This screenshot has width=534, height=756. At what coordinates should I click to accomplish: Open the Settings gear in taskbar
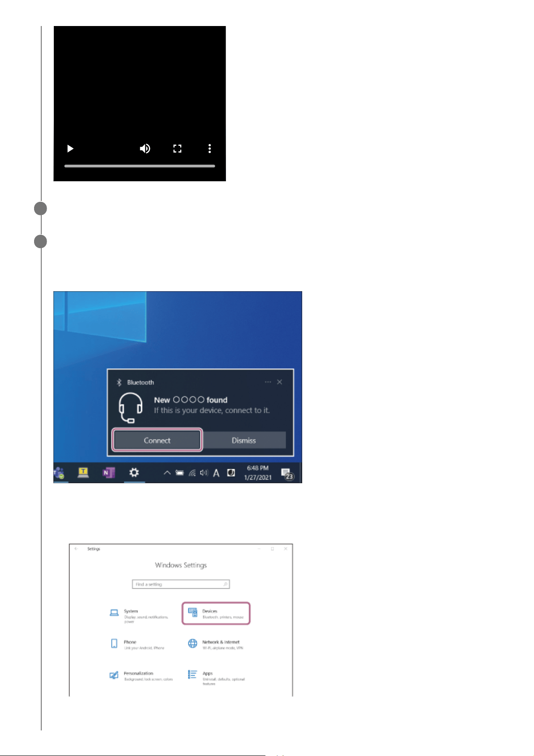click(134, 472)
